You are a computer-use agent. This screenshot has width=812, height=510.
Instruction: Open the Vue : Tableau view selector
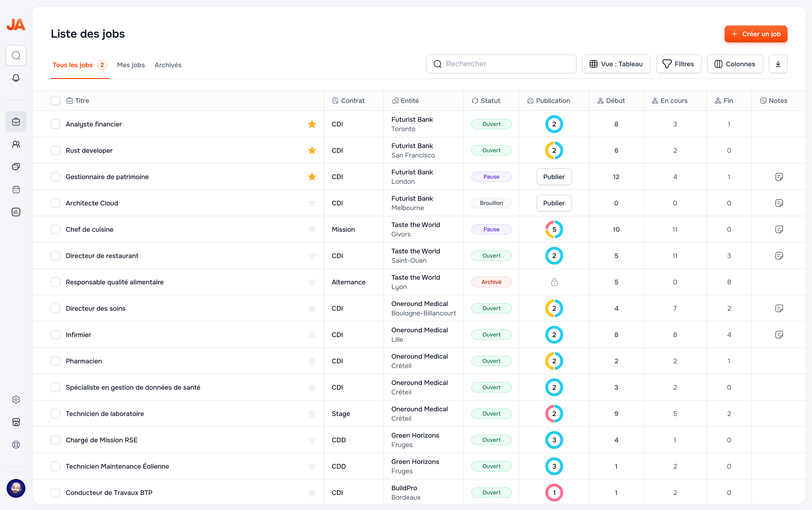(616, 64)
